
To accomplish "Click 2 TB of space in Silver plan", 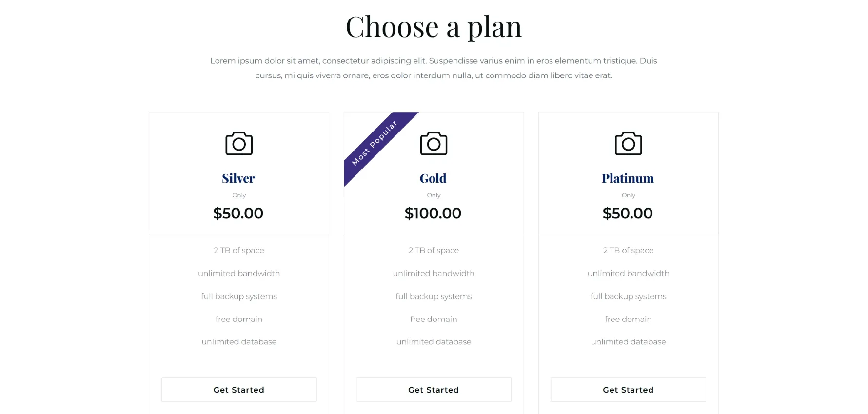I will (239, 250).
